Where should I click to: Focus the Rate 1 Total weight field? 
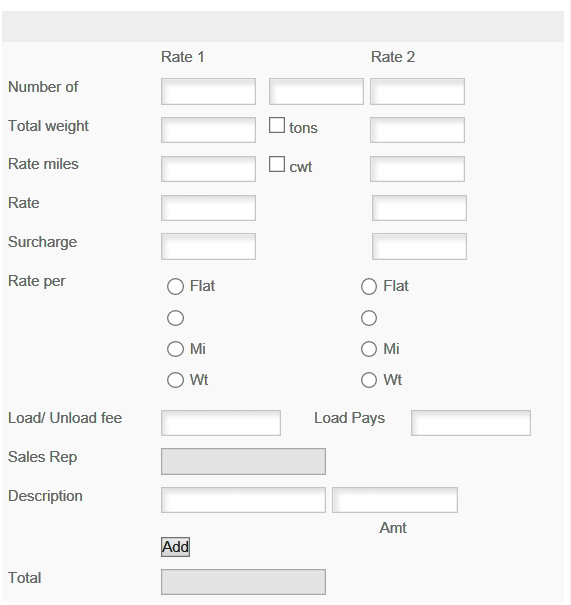(x=208, y=130)
